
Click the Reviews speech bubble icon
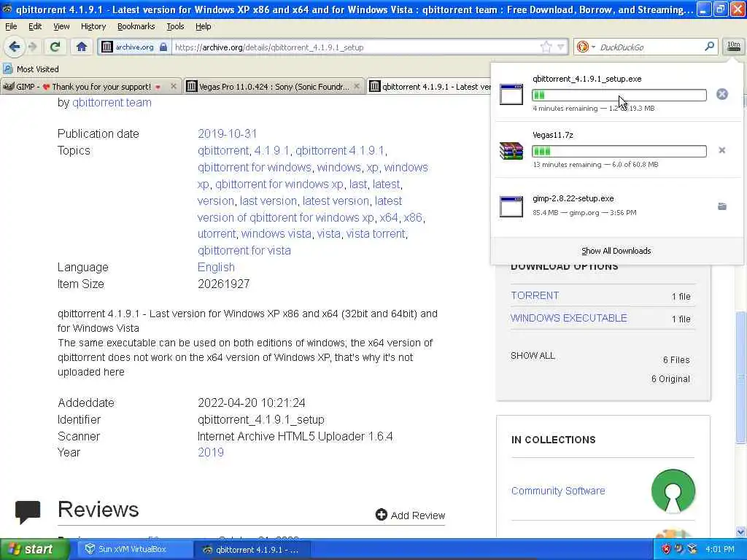pyautogui.click(x=28, y=511)
